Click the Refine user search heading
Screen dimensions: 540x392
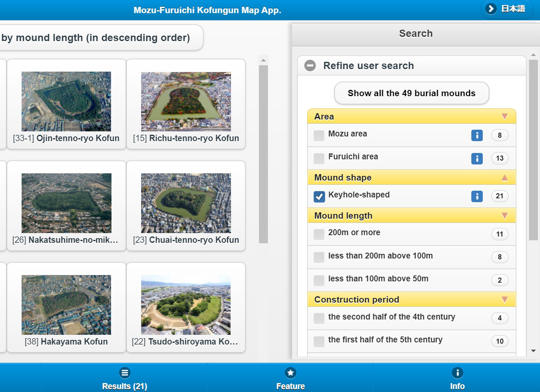pos(368,66)
